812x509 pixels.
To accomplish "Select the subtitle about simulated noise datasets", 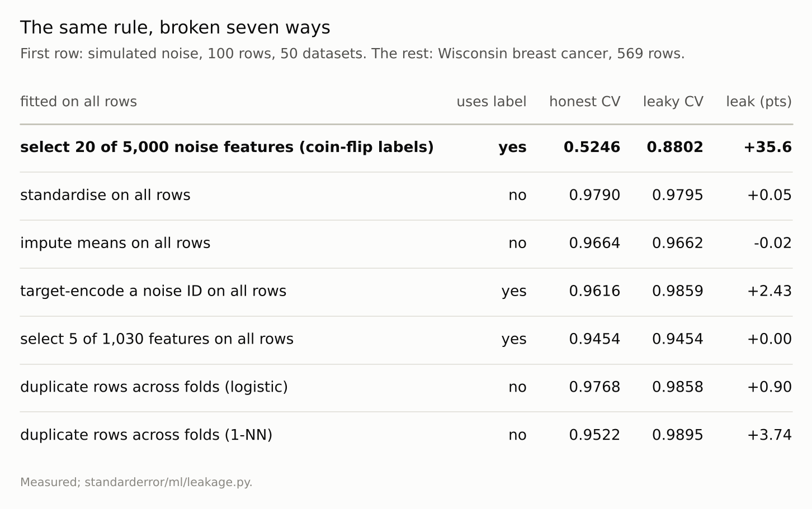I will (352, 54).
